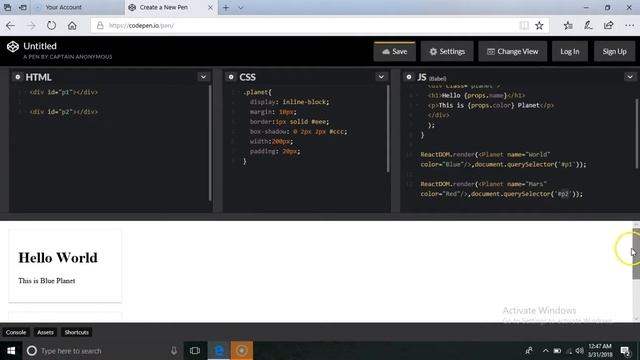Viewport: 640px width, 360px height.
Task: Go back in the browser
Action: pyautogui.click(x=10, y=25)
